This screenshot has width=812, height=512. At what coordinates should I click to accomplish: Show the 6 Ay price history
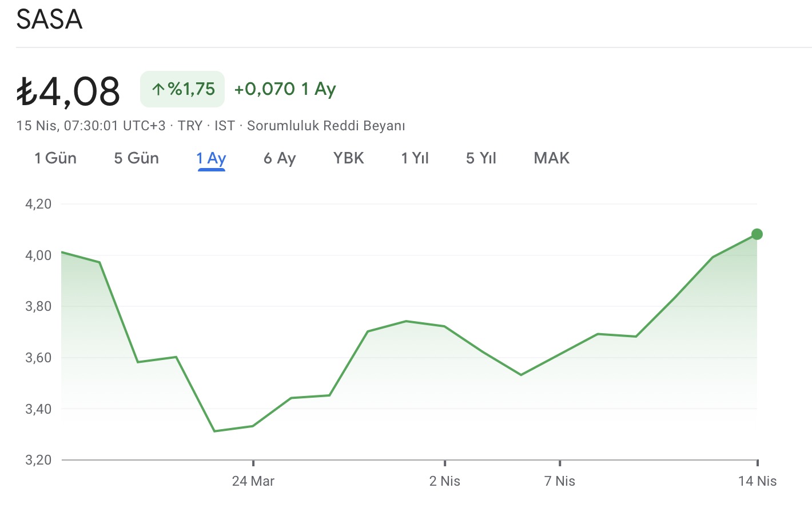[280, 158]
